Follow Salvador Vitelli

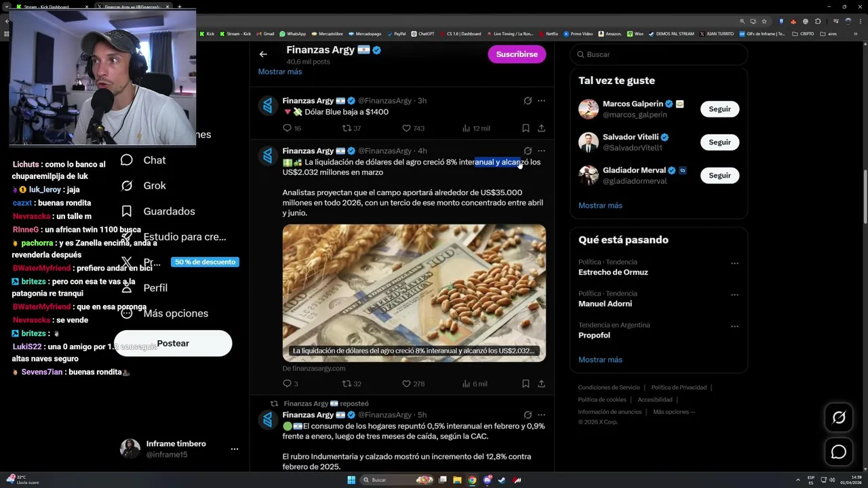coord(719,142)
